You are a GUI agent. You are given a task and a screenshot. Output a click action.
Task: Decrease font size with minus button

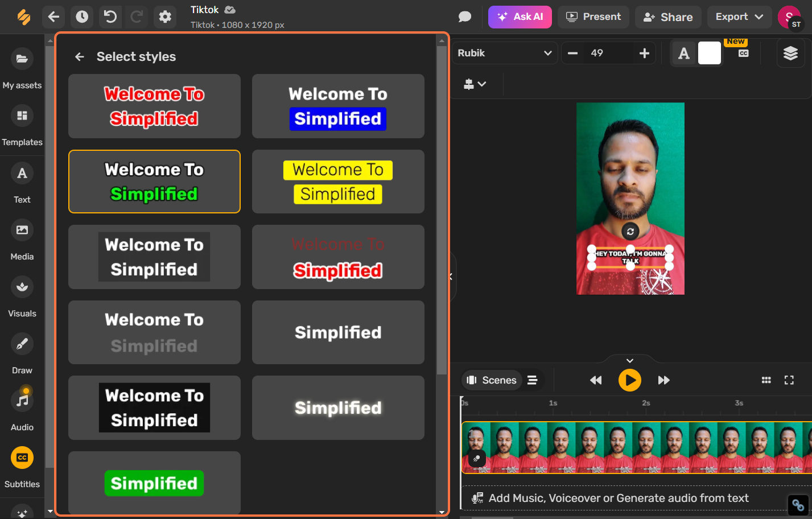point(573,53)
